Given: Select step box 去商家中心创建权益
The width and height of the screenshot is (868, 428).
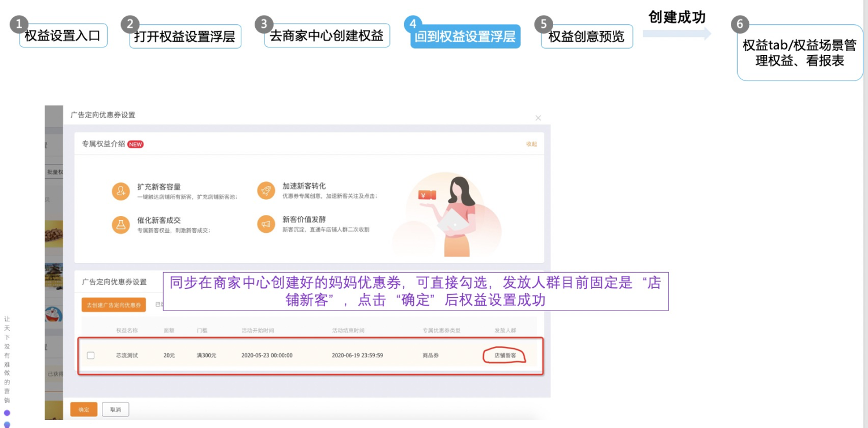Looking at the screenshot, I should [x=327, y=35].
